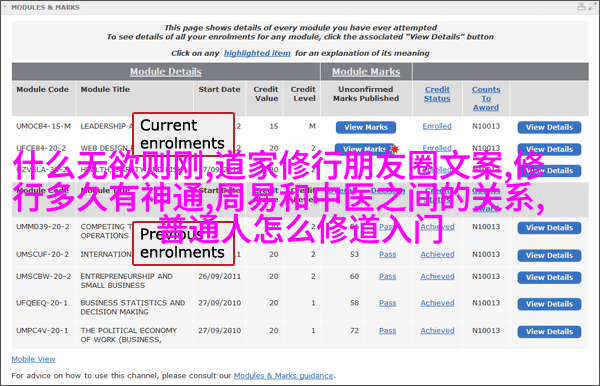Click the 'Module Code' column header in the top table

tap(42, 89)
